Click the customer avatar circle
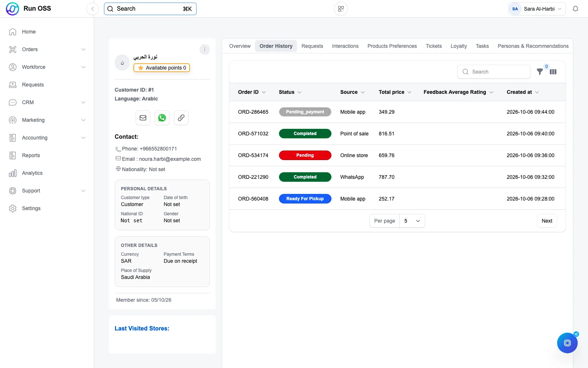The width and height of the screenshot is (588, 368). 122,63
